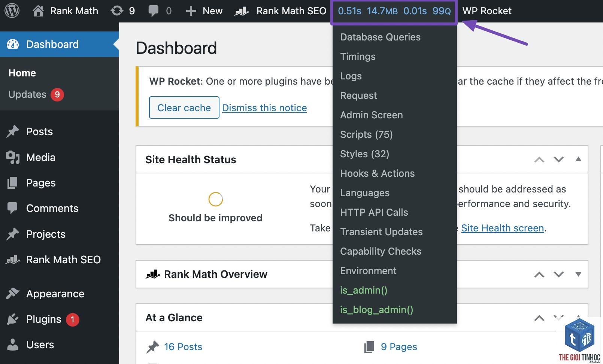Viewport: 603px width, 364px height.
Task: Click the Dashboard page heading
Action: [176, 48]
